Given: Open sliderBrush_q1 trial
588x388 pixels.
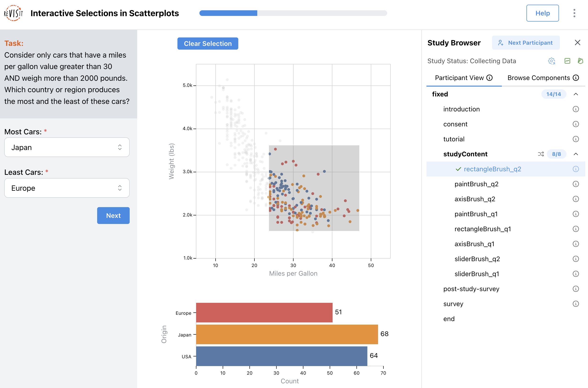Looking at the screenshot, I should (477, 274).
